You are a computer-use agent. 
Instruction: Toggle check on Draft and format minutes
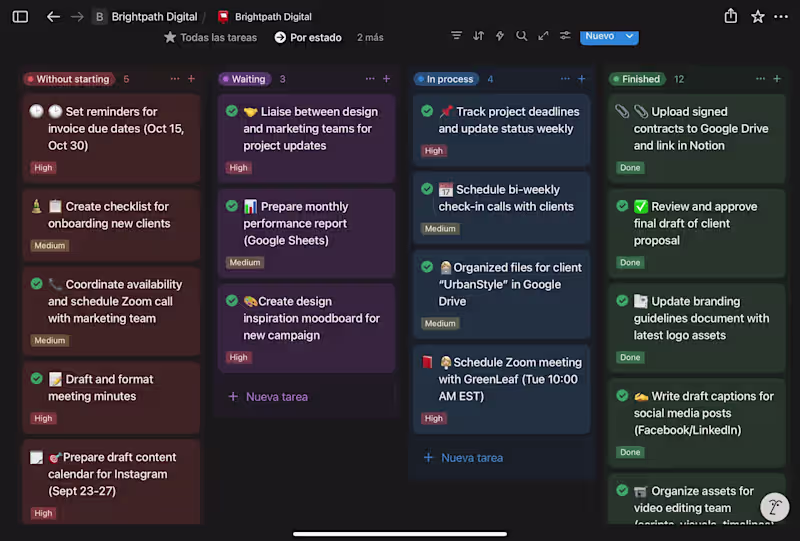click(x=36, y=378)
